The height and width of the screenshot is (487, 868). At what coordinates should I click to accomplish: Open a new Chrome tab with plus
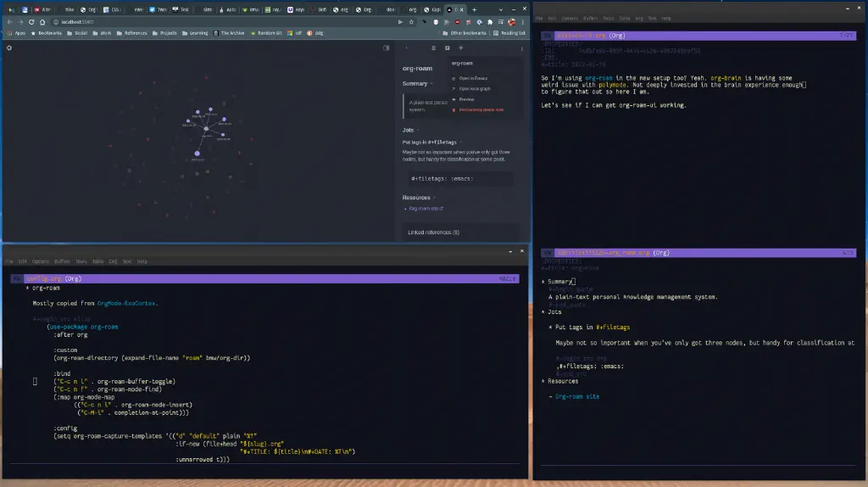(474, 9)
